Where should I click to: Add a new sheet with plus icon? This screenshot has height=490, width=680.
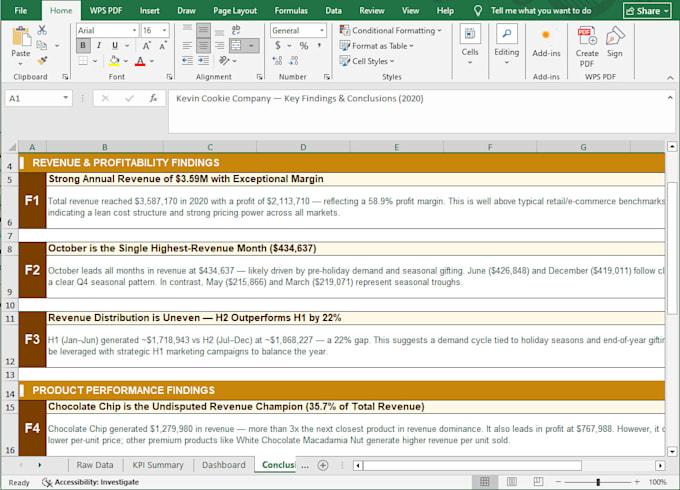(323, 465)
